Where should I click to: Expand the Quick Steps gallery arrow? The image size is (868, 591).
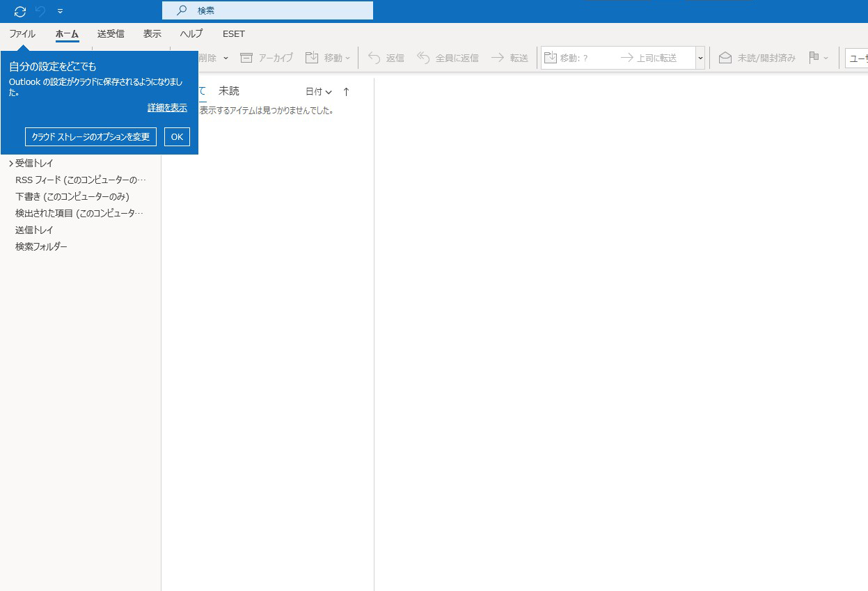click(700, 58)
